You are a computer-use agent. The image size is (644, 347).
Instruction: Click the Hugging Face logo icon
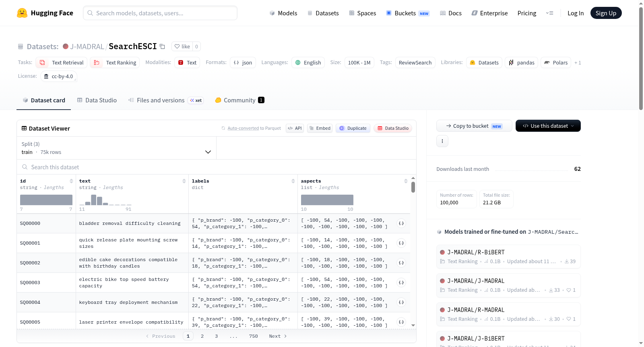coord(22,13)
